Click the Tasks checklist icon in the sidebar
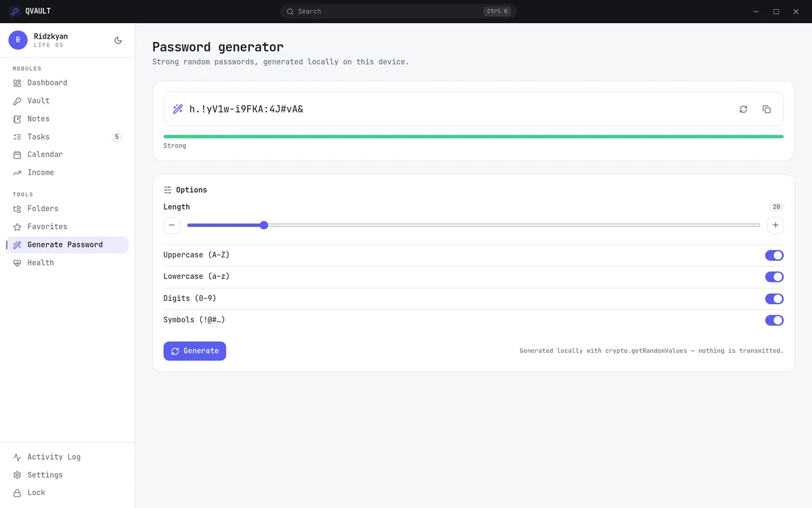 tap(18, 137)
